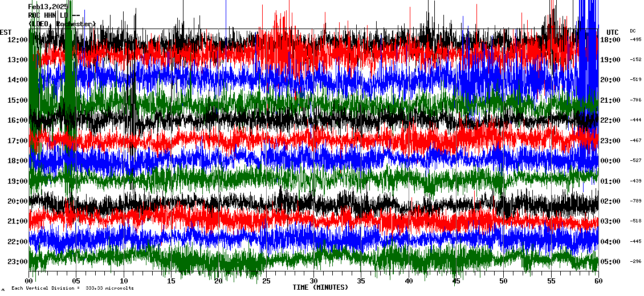Viewport: 644px width, 296px height.
Task: Pick the -152 DC offset value
Action: [x=636, y=60]
